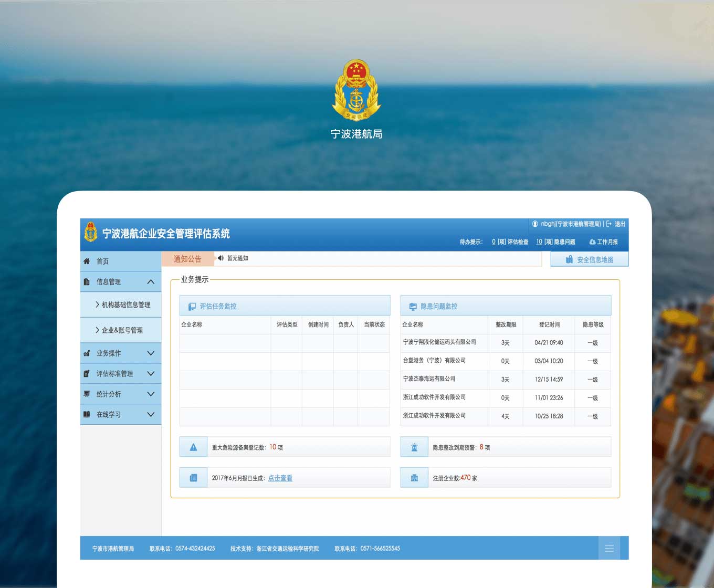714x588 pixels.
Task: Select the 宁波宁翔液化储运码头有限公司 table row
Action: coord(439,342)
